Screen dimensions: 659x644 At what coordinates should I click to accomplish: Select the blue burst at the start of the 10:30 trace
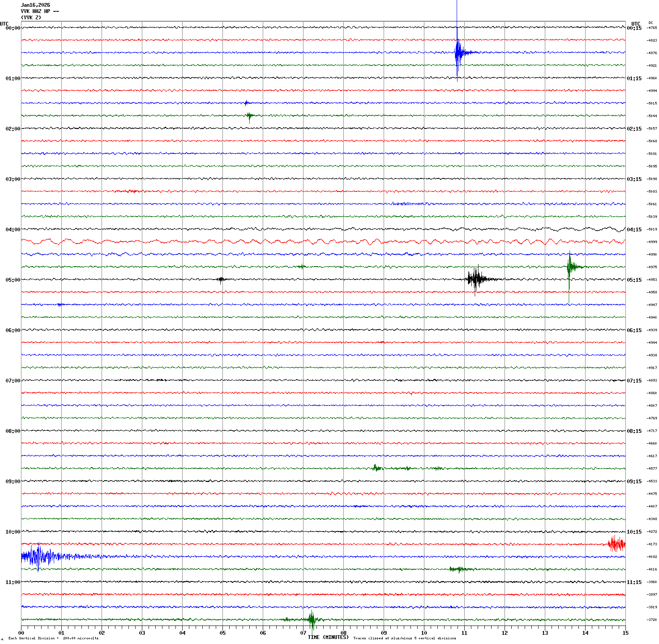(38, 557)
